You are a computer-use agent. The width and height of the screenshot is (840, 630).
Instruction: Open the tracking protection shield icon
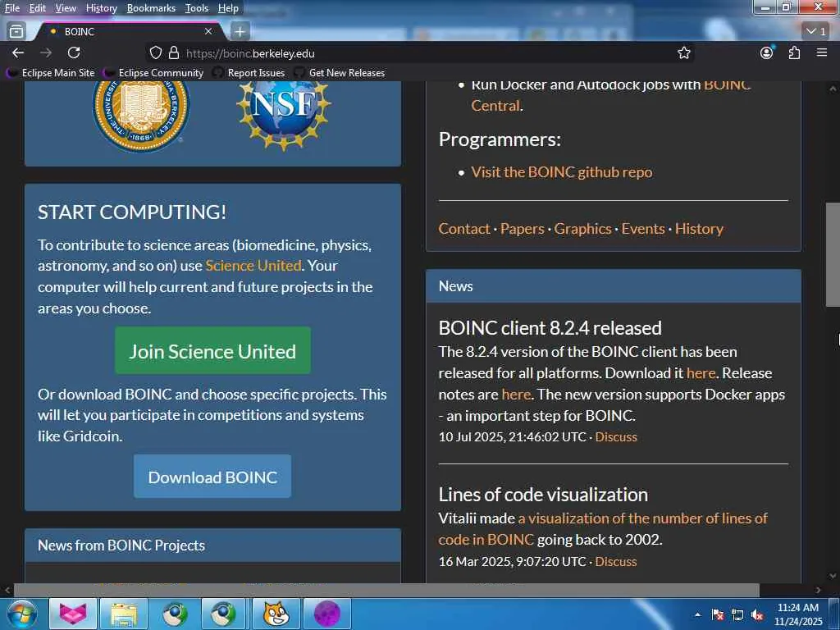[155, 53]
